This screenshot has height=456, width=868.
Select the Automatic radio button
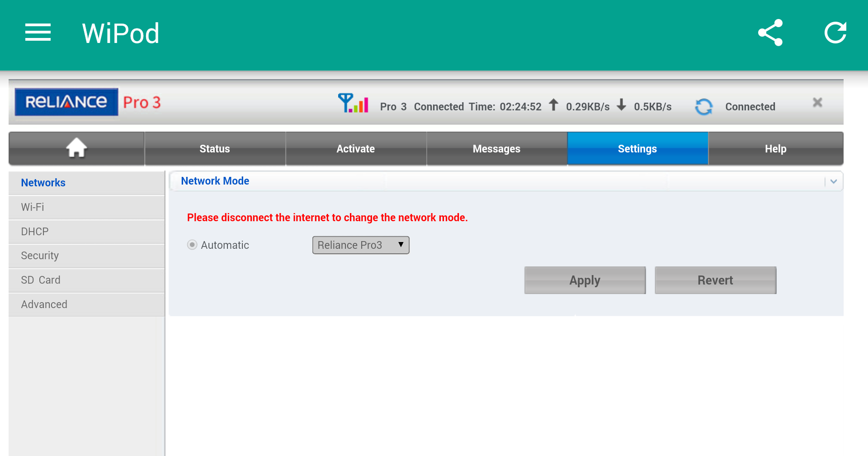(192, 245)
